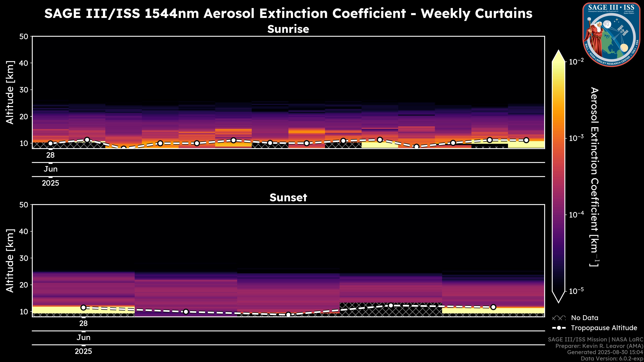The width and height of the screenshot is (644, 362).
Task: Click the lowest tropopause marker in Sunset plot
Action: [288, 315]
